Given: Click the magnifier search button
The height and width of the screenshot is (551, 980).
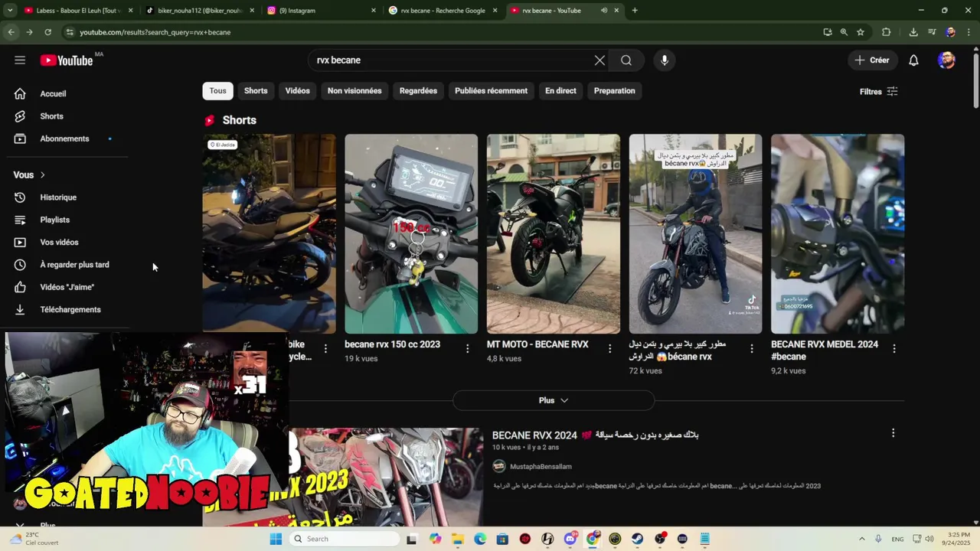Looking at the screenshot, I should pos(626,60).
